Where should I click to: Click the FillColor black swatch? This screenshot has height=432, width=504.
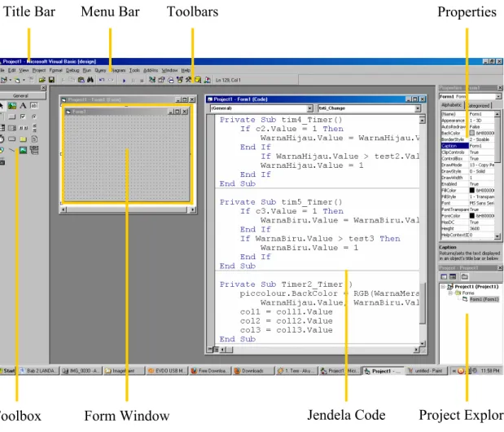pyautogui.click(x=472, y=190)
